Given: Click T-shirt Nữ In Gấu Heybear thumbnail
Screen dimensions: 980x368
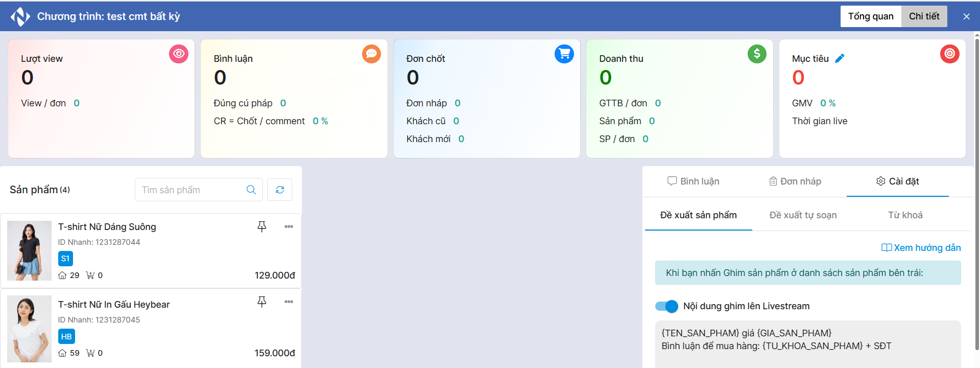Looking at the screenshot, I should click(29, 329).
